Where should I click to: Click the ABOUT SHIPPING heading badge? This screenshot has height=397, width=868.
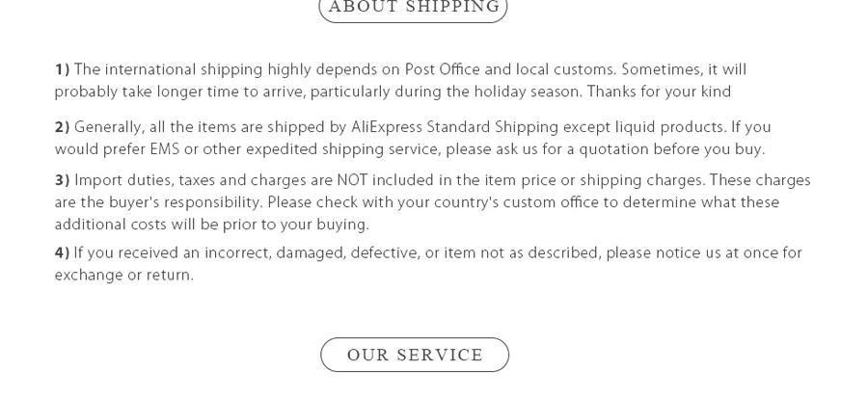coord(414,8)
